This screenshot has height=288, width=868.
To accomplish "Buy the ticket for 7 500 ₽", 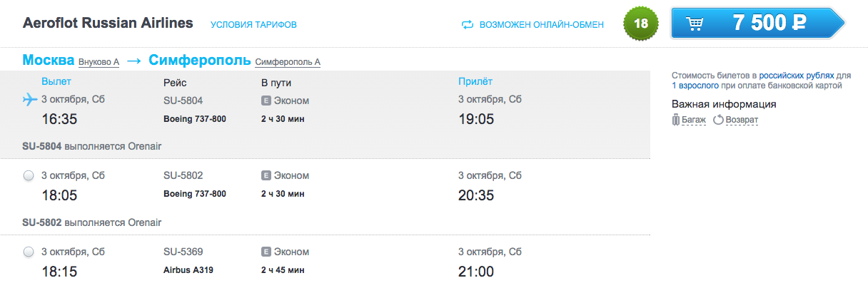I will pos(757,24).
